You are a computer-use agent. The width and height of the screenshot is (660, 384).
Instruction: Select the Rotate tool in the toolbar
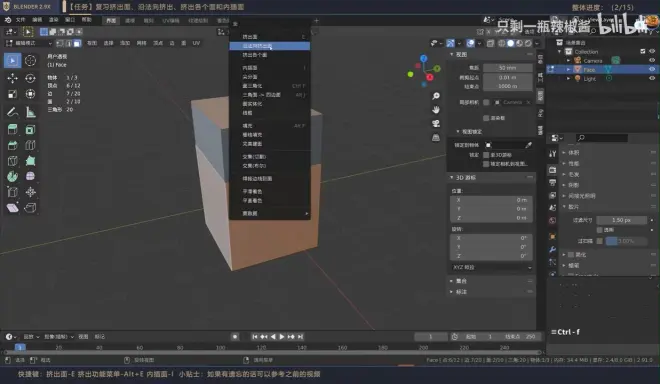(x=30, y=78)
